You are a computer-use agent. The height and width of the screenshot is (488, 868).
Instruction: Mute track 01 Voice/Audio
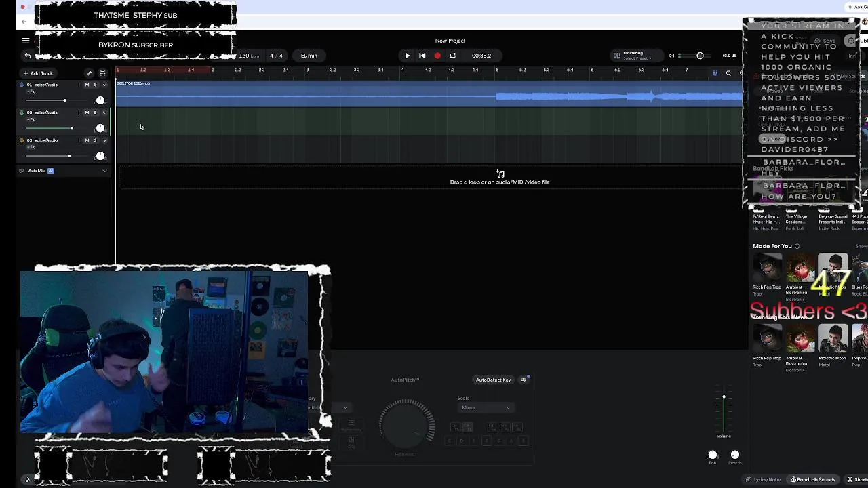[x=87, y=85]
